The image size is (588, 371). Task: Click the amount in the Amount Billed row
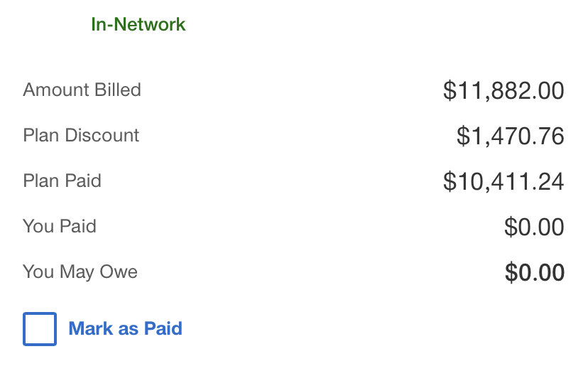tap(503, 91)
